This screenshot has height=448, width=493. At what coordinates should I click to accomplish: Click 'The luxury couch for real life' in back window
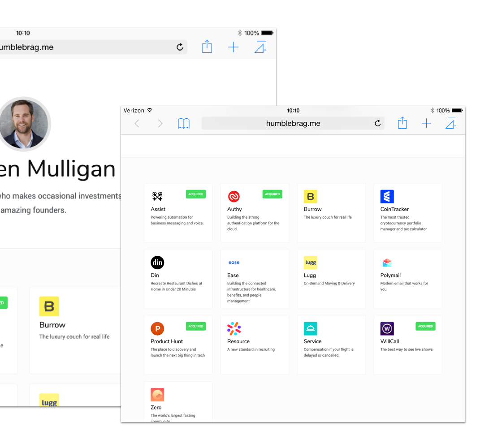pos(74,336)
